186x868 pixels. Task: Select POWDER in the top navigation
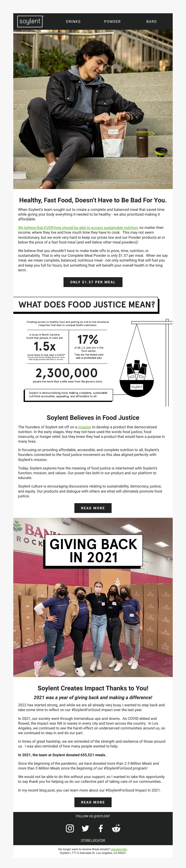[x=112, y=22]
